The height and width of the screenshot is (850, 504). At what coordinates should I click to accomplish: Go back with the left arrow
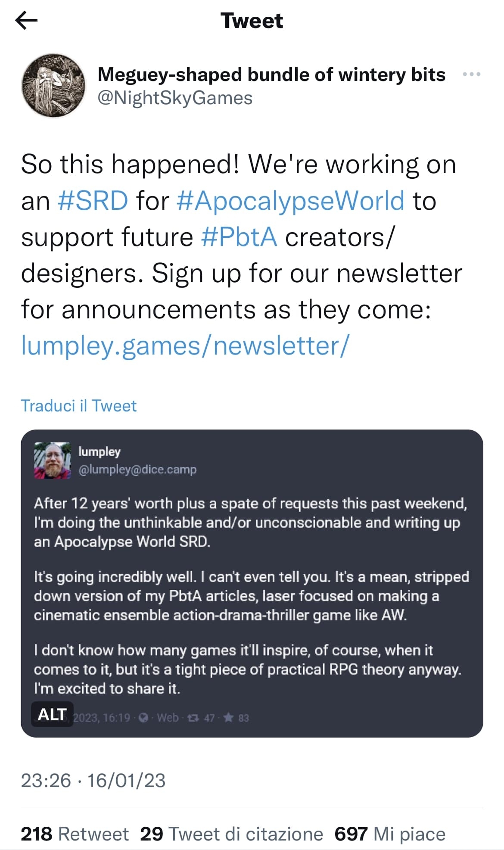26,20
